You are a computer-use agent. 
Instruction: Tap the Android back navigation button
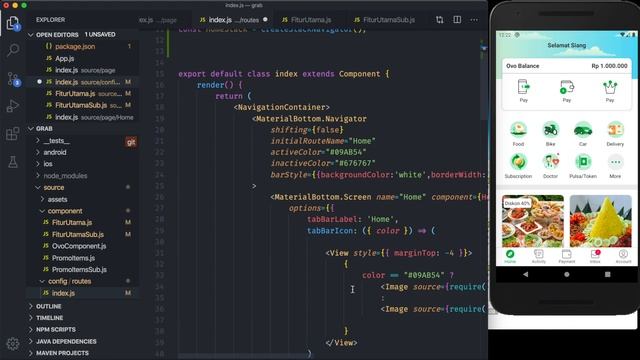pos(526,274)
